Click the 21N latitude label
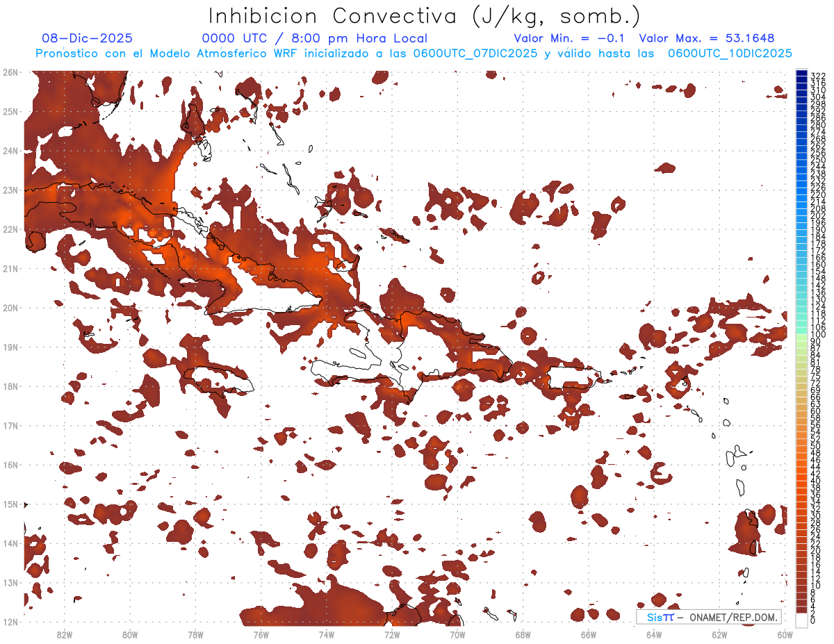Image resolution: width=834 pixels, height=644 pixels. click(10, 268)
